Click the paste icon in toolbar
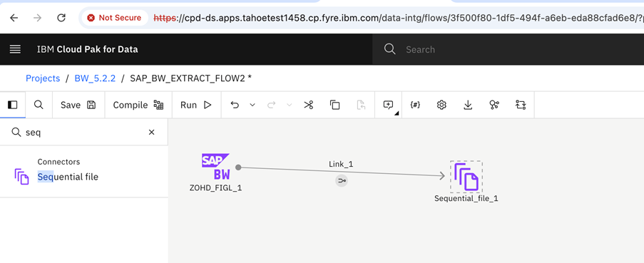 point(361,105)
